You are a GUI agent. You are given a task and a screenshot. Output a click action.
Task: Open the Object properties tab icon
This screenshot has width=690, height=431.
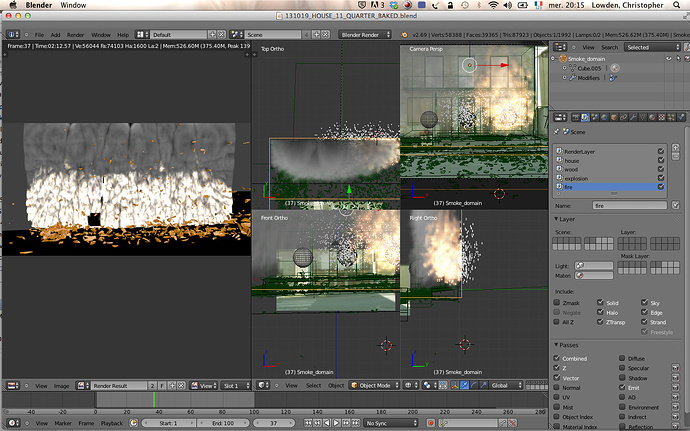point(614,117)
